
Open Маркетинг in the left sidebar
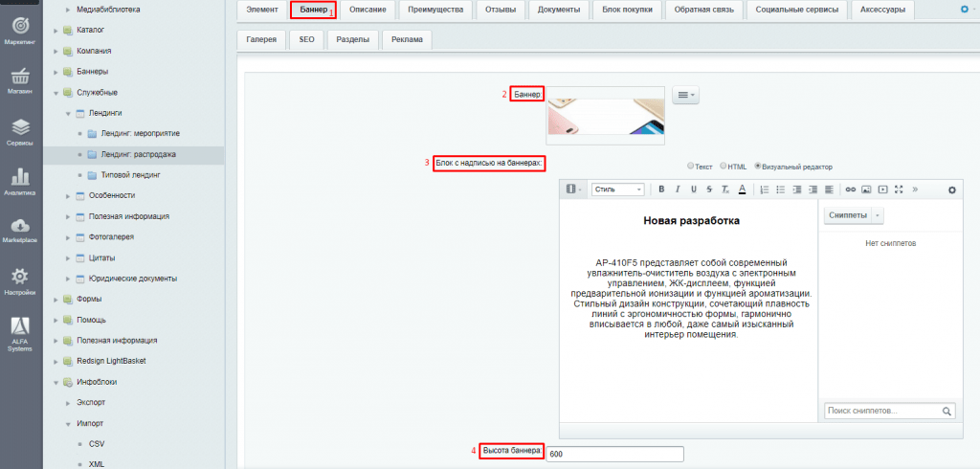19,30
